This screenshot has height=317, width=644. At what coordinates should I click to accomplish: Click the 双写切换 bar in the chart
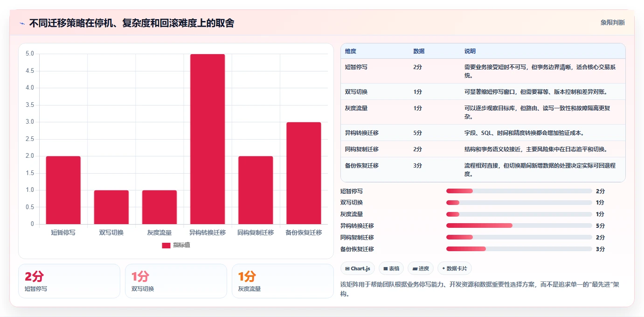click(111, 207)
